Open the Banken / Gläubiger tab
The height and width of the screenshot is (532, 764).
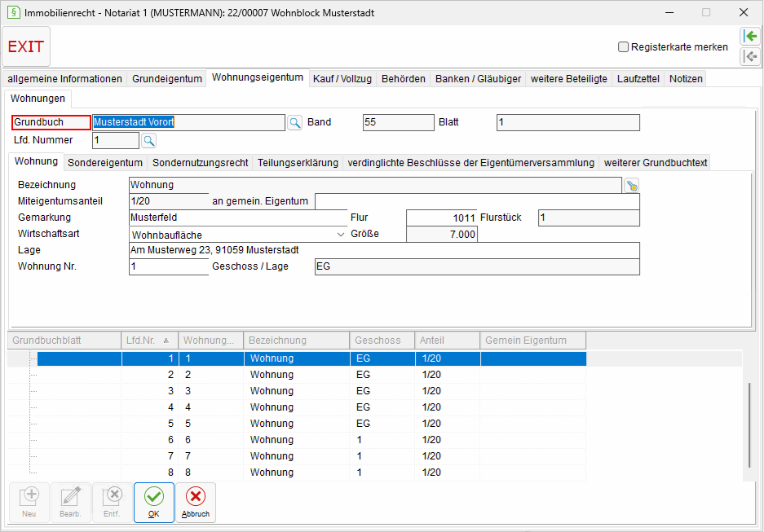478,79
